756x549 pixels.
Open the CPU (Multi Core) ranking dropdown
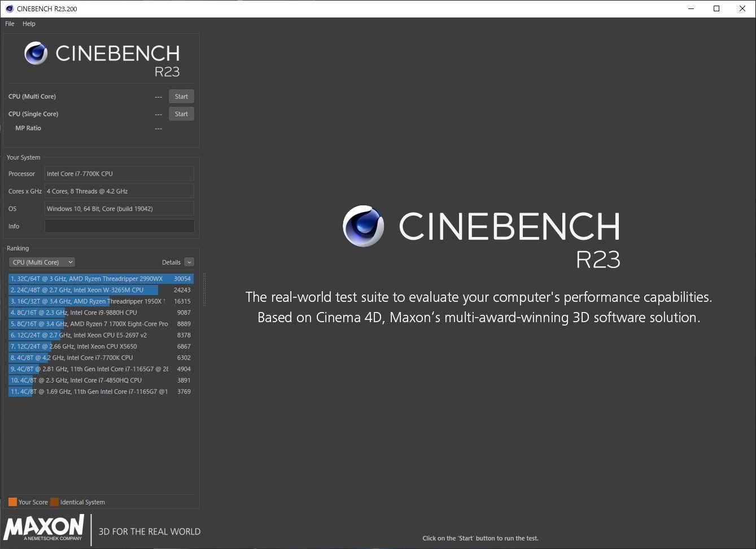click(x=42, y=262)
